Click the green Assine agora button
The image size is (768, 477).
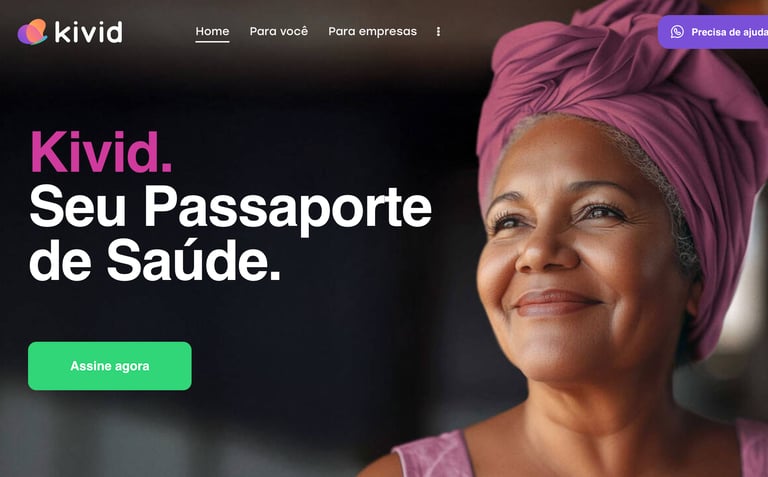coord(110,366)
